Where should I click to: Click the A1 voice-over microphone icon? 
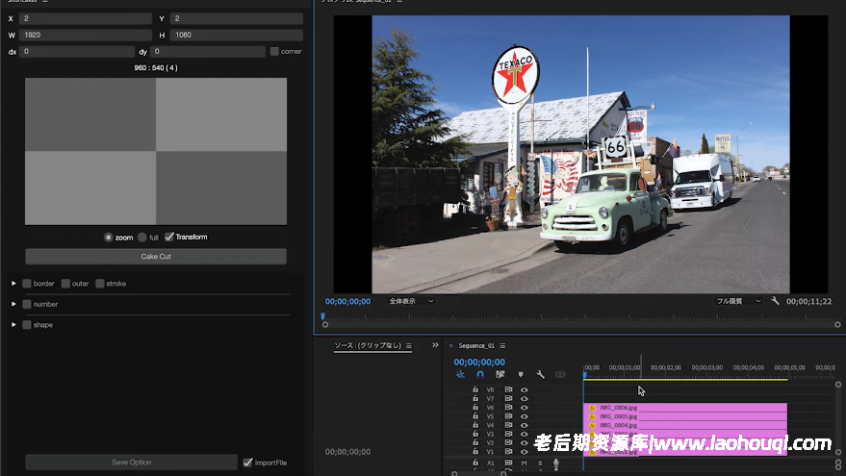tap(556, 464)
